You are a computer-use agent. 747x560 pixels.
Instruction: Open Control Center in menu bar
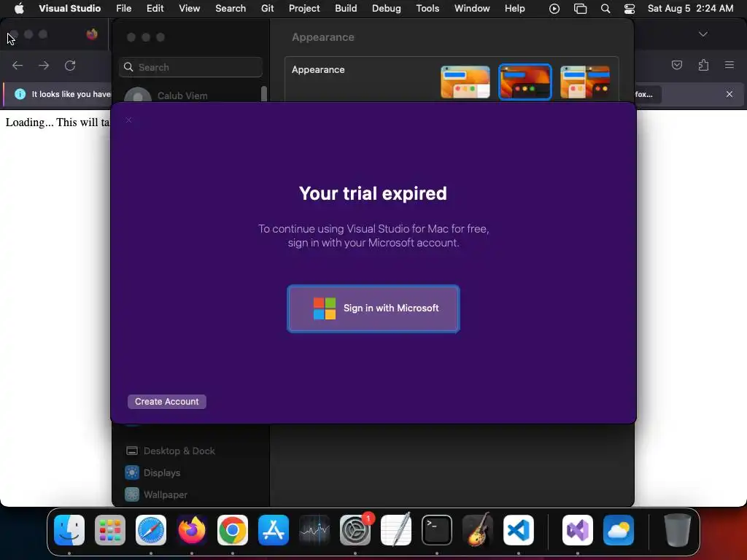[x=630, y=9]
